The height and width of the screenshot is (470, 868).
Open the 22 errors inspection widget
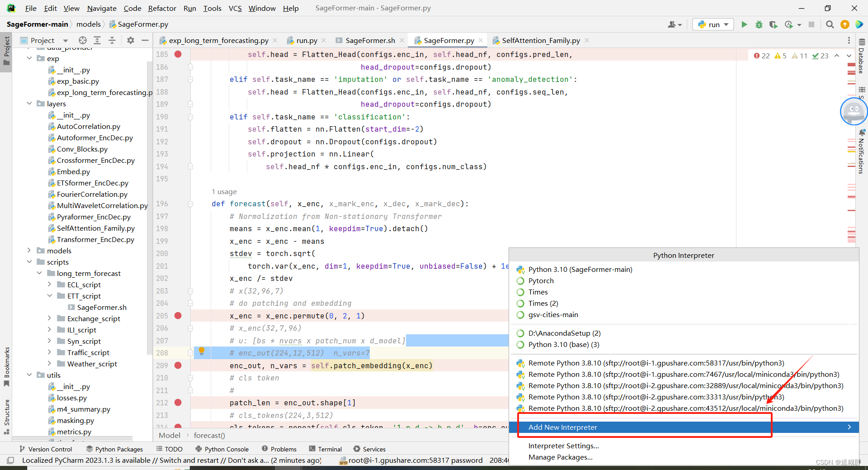(762, 56)
